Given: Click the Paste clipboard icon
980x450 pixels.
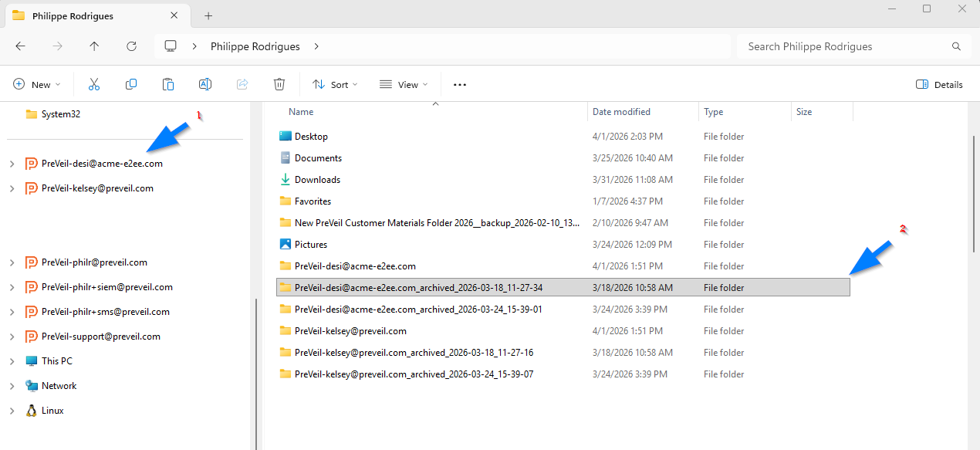Looking at the screenshot, I should 168,84.
